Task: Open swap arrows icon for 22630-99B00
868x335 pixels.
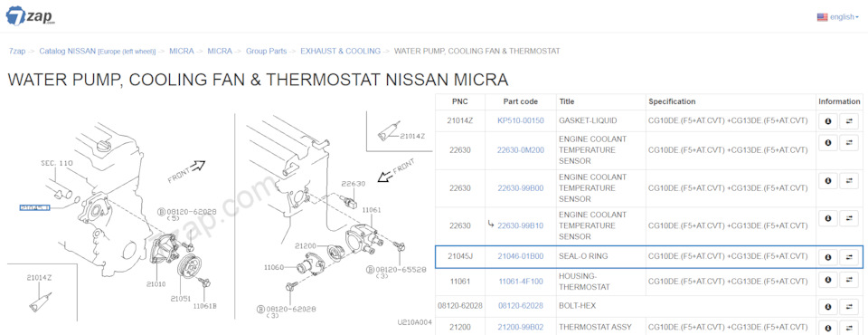Action: [849, 181]
